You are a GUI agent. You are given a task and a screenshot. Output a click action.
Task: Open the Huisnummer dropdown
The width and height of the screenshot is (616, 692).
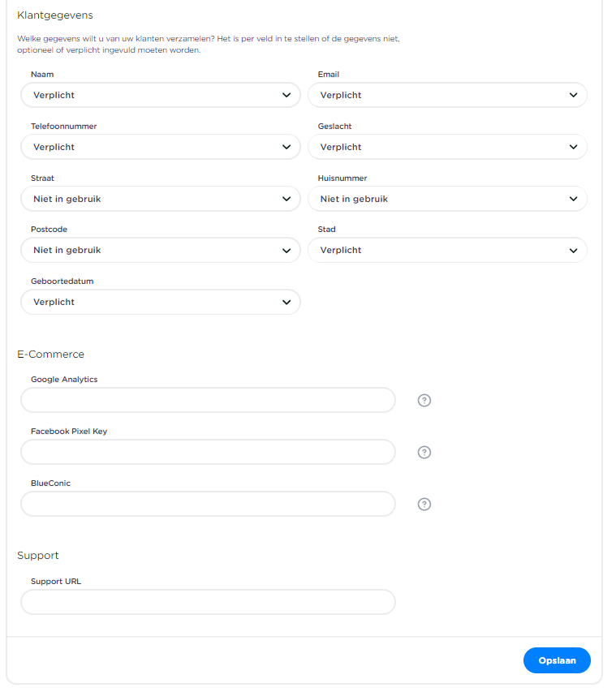tap(447, 199)
